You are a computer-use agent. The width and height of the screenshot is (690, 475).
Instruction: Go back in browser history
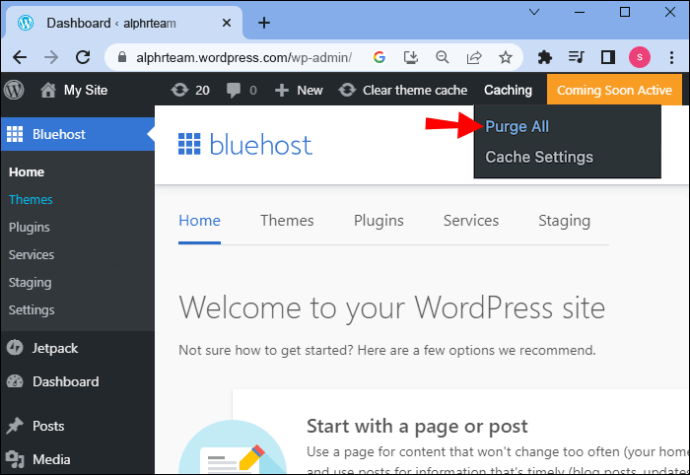pyautogui.click(x=20, y=57)
